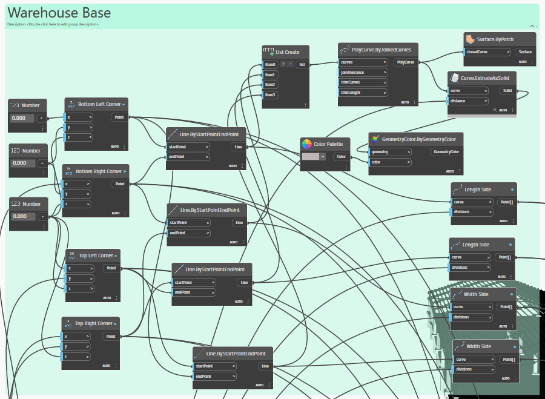
Task: Click the PolyCurve output port
Action: [x=406, y=63]
